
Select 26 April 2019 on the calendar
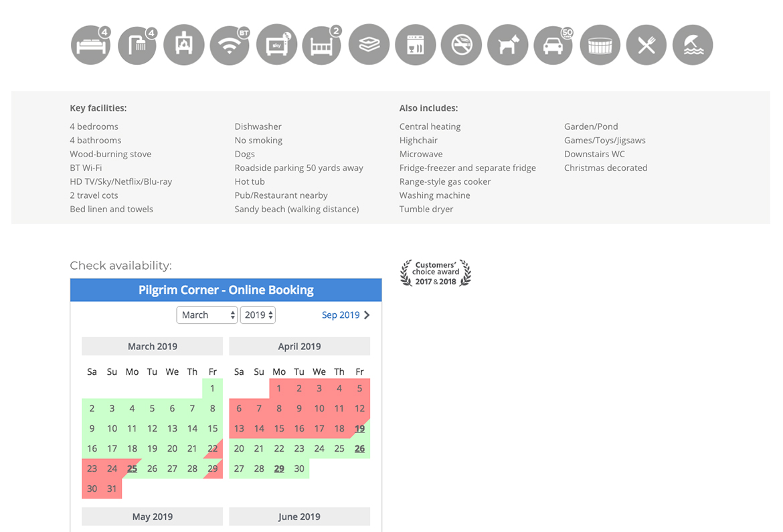[359, 448]
